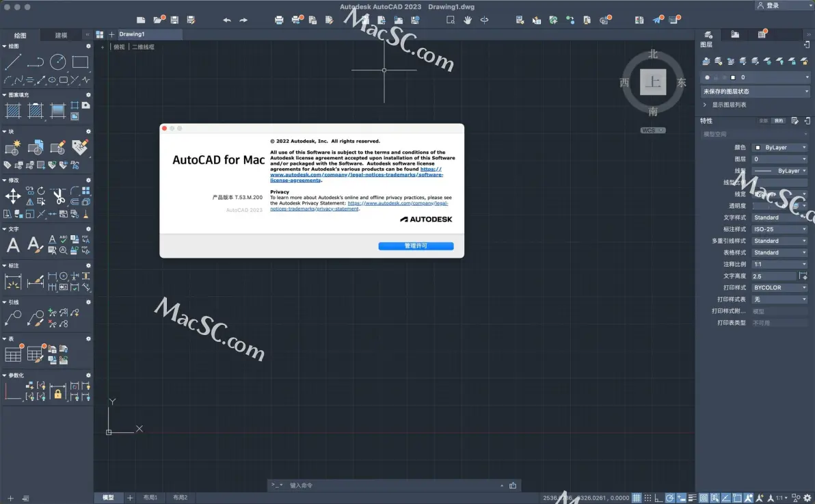Open the 颜色 ByLayer dropdown

click(779, 148)
